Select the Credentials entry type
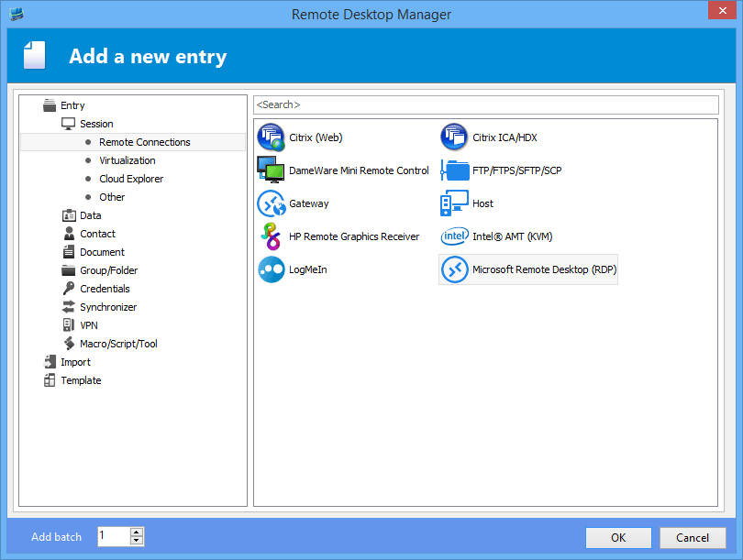 coord(105,289)
